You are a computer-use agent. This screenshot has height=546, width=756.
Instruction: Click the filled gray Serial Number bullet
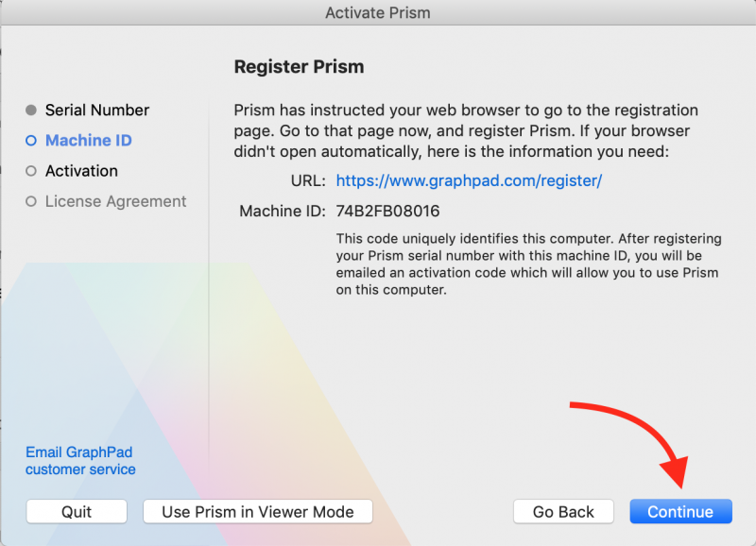click(x=31, y=111)
